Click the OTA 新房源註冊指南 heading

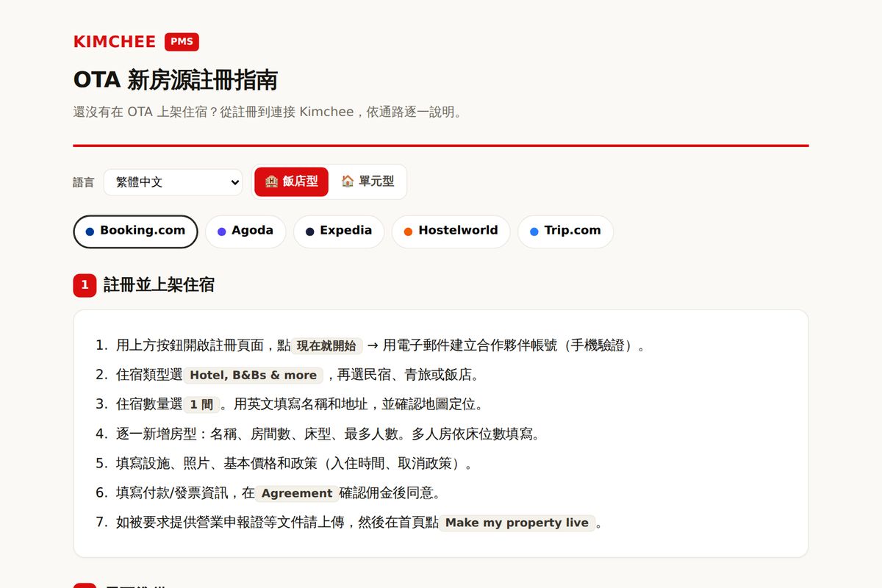176,80
